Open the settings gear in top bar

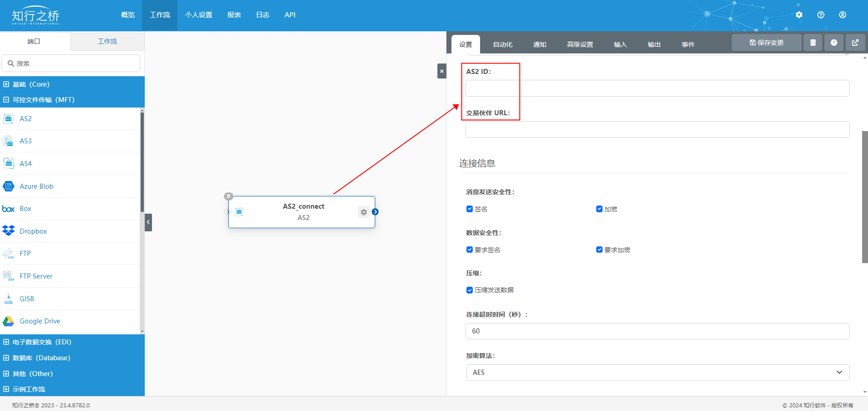799,15
